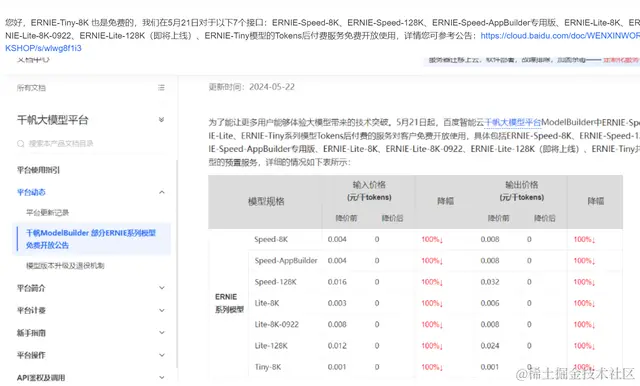Expand the 新手指南 section chevron

(162, 333)
